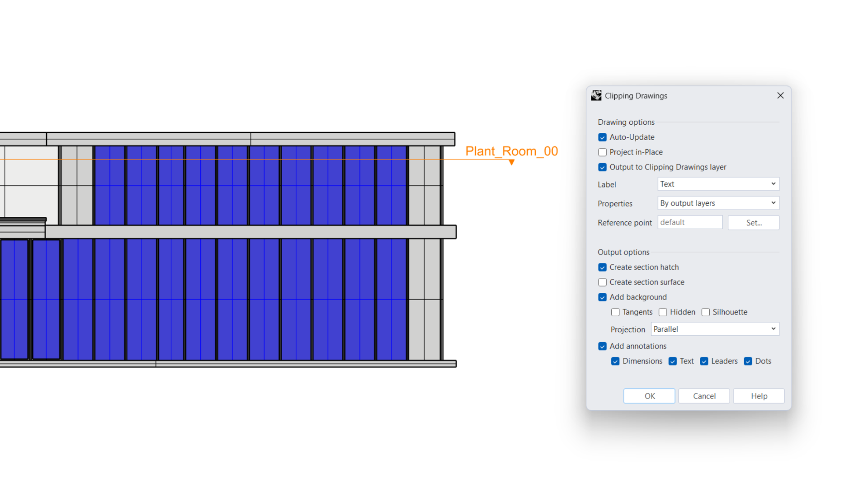Toggle Output to Clipping Drawings layer
Screen dimensions: 868x488
(602, 167)
